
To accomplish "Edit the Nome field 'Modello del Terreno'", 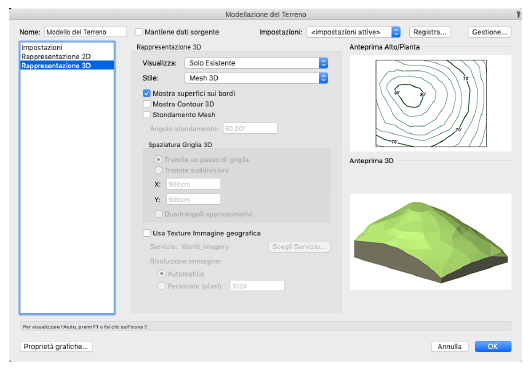I will 85,32.
